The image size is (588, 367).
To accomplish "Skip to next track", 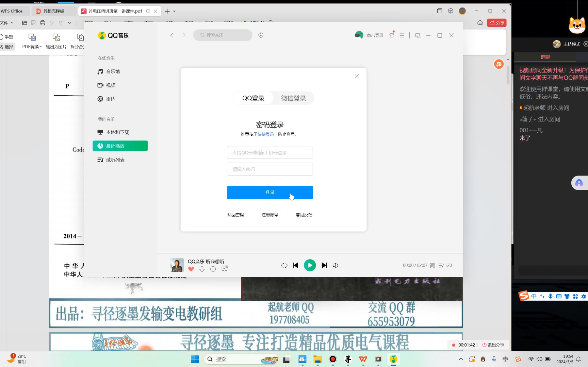I will point(324,265).
